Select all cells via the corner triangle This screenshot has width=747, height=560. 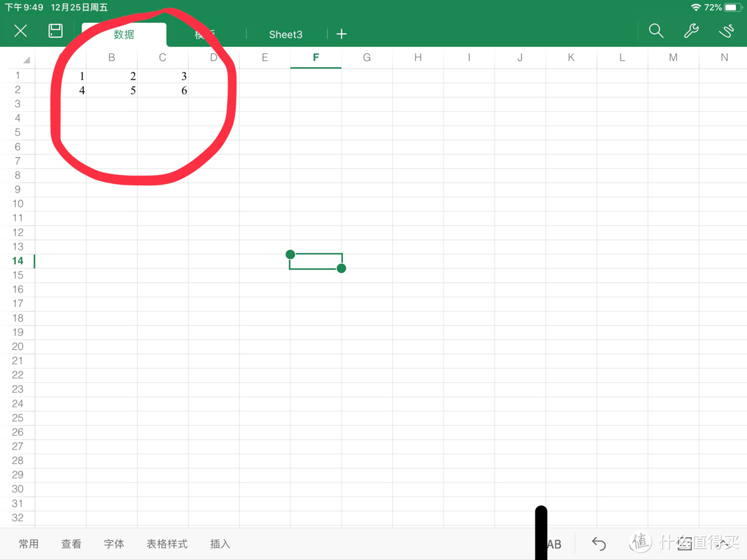[26, 59]
